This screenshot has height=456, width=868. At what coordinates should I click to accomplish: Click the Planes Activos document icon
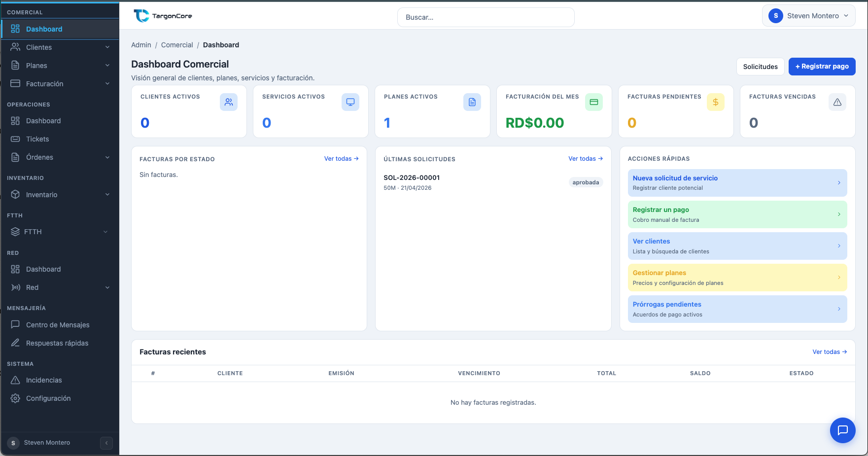[472, 102]
